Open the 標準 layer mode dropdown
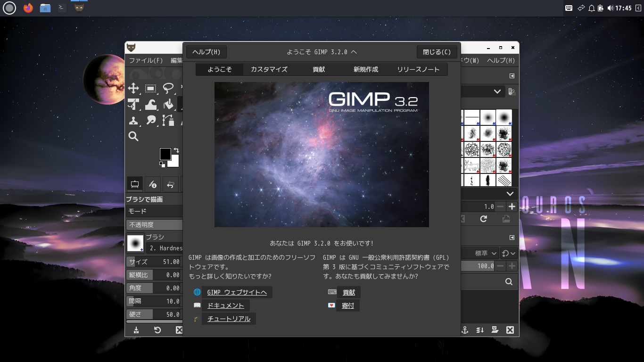The height and width of the screenshot is (362, 644). pyautogui.click(x=480, y=253)
